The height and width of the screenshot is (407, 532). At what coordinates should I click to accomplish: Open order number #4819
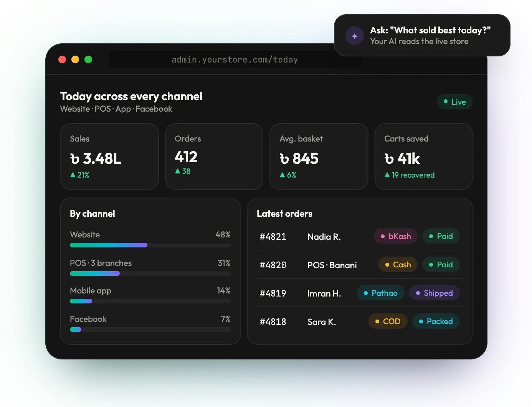pos(273,293)
